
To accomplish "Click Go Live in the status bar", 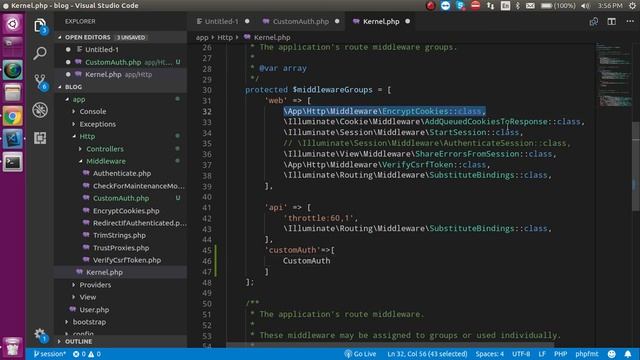I will (x=360, y=354).
